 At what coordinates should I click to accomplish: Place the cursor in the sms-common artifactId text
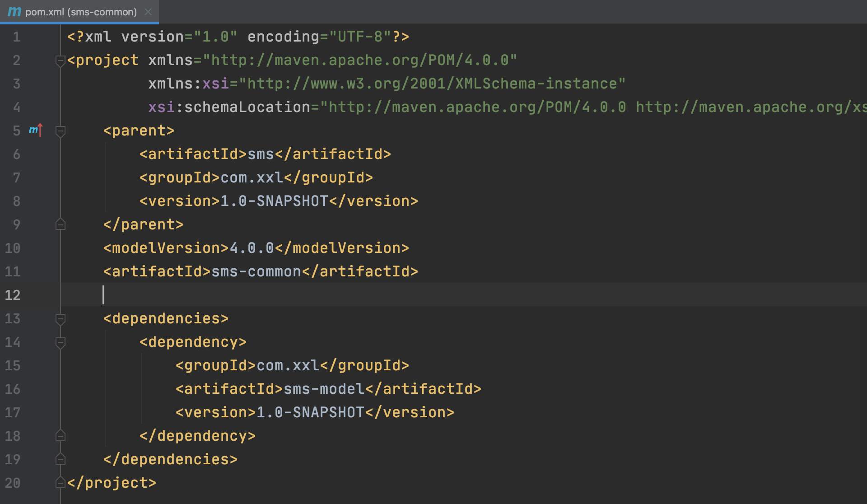point(256,271)
